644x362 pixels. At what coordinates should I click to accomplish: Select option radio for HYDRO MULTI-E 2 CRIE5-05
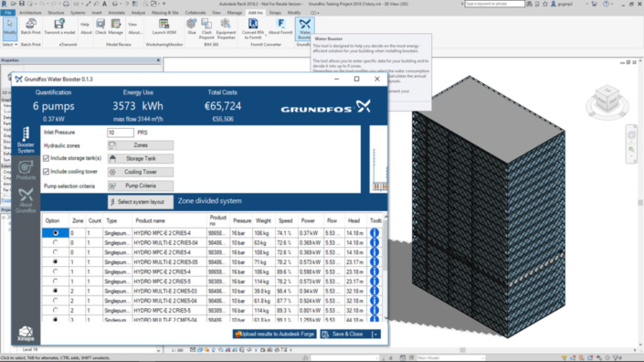(56, 261)
